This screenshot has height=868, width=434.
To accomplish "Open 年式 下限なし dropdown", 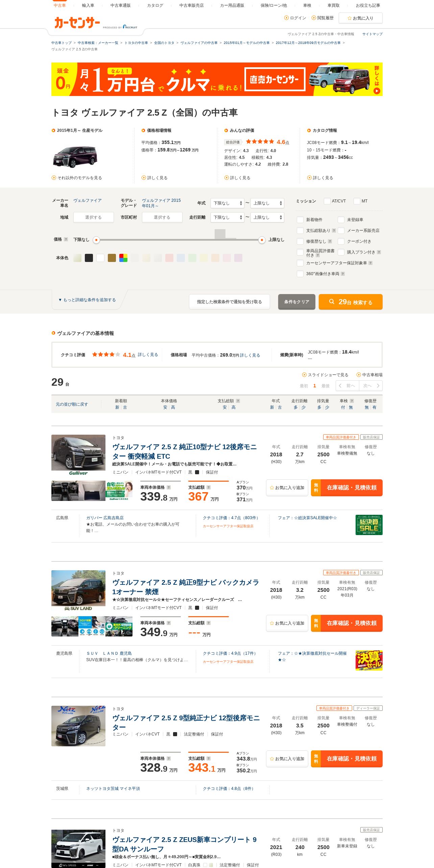I will coord(227,203).
